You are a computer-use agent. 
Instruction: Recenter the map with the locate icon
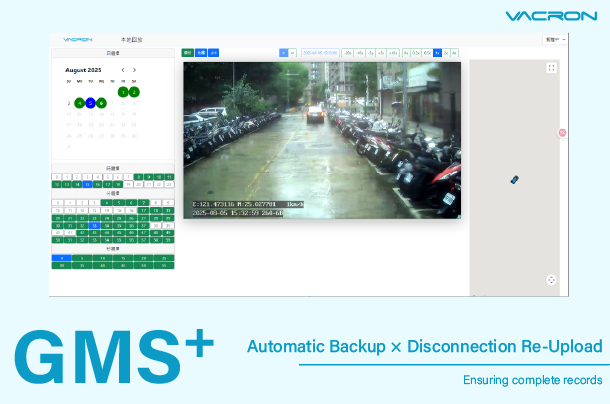551,280
